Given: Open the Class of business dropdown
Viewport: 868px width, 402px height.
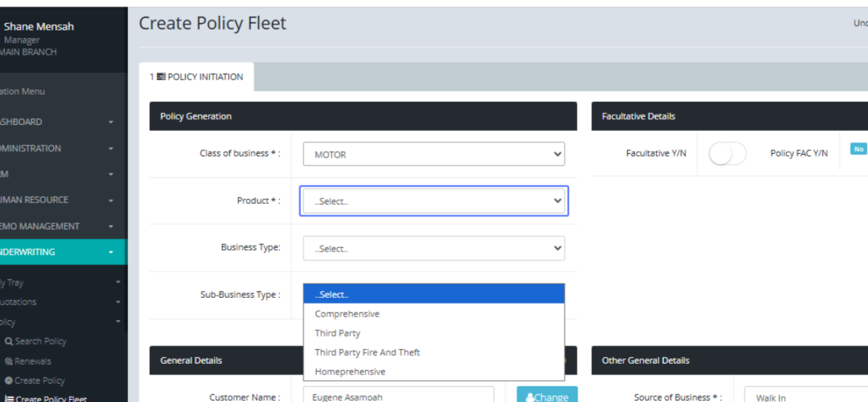Looking at the screenshot, I should pyautogui.click(x=433, y=154).
